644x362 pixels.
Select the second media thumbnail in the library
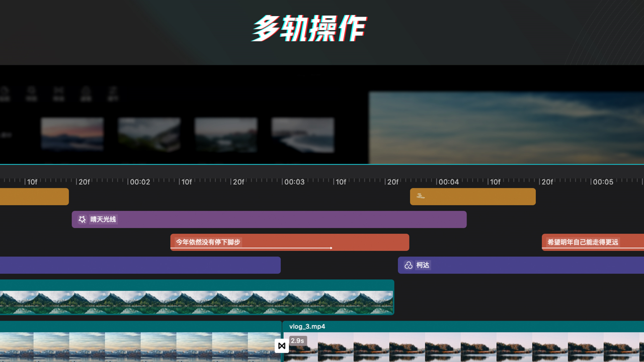(x=149, y=134)
